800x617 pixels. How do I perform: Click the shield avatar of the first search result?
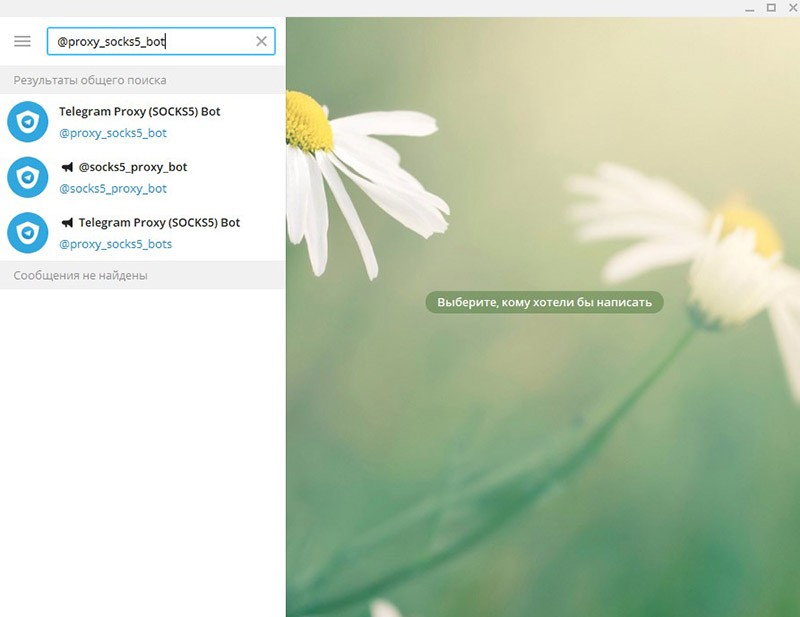point(28,122)
